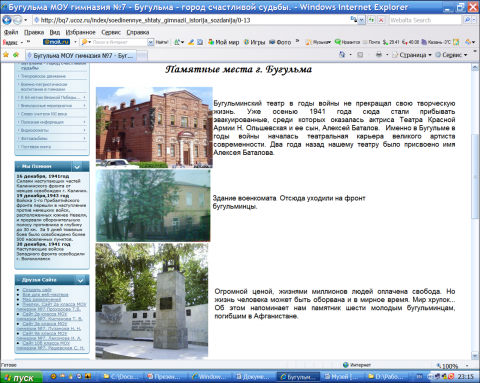Open the Избранное menu
480x383 pixels.
(x=80, y=32)
